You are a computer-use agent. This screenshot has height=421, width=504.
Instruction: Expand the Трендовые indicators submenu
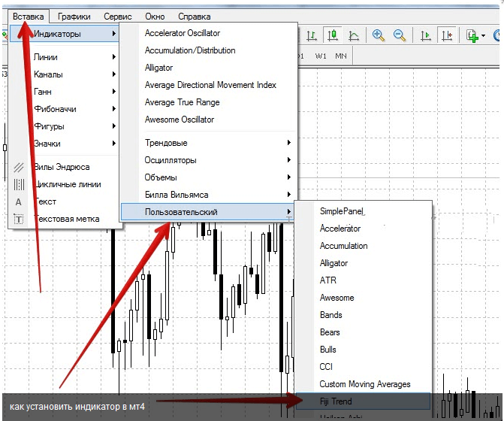(216, 143)
